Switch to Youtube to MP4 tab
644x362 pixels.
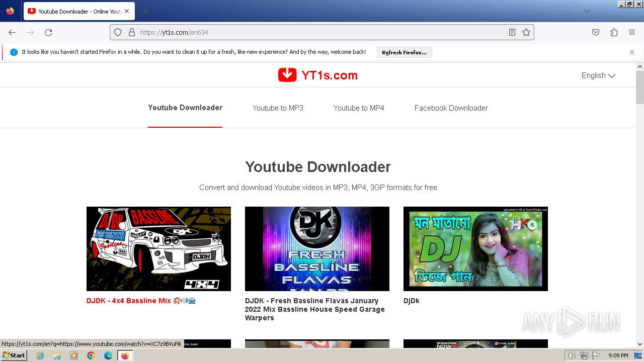click(359, 108)
